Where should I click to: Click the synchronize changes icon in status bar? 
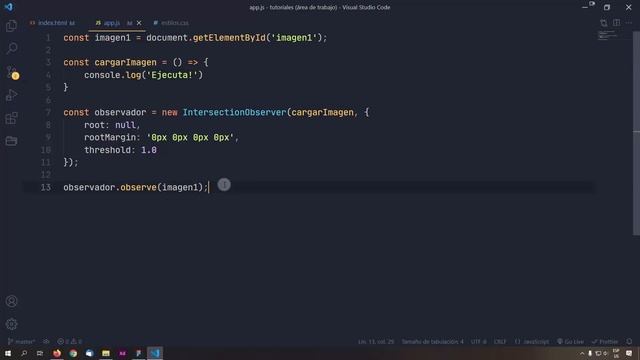point(46,341)
